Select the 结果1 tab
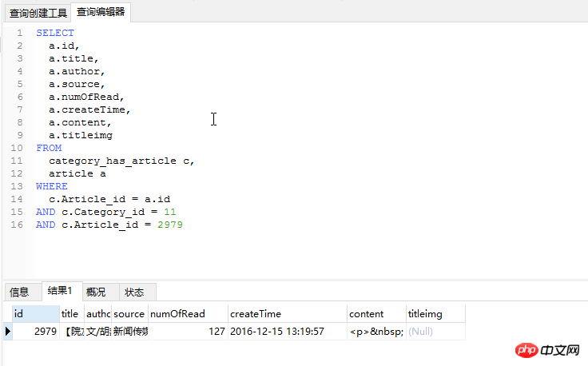The height and width of the screenshot is (366, 588). click(x=59, y=292)
